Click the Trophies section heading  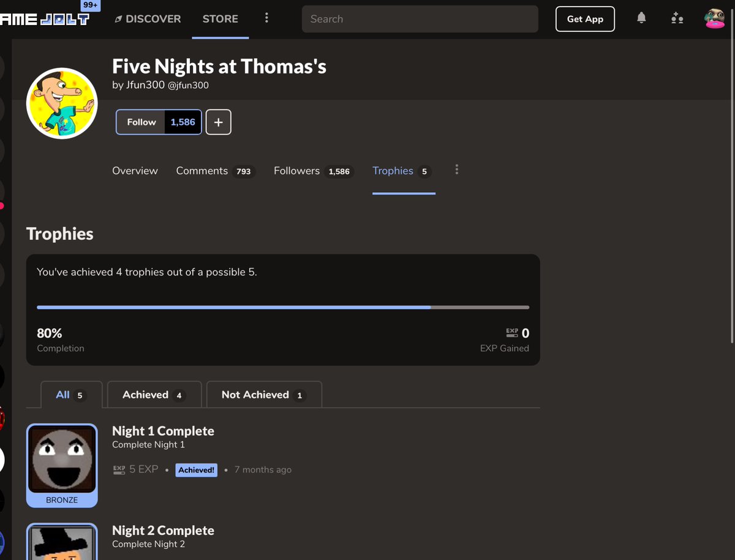click(60, 234)
